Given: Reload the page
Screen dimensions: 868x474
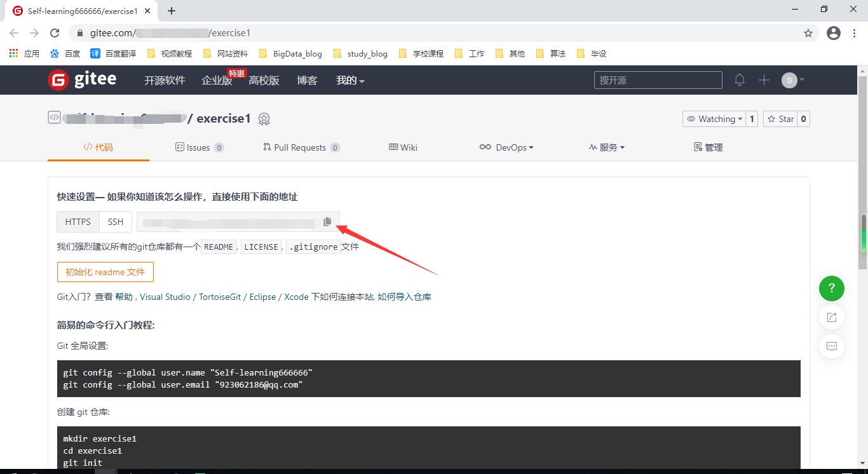Looking at the screenshot, I should point(55,33).
